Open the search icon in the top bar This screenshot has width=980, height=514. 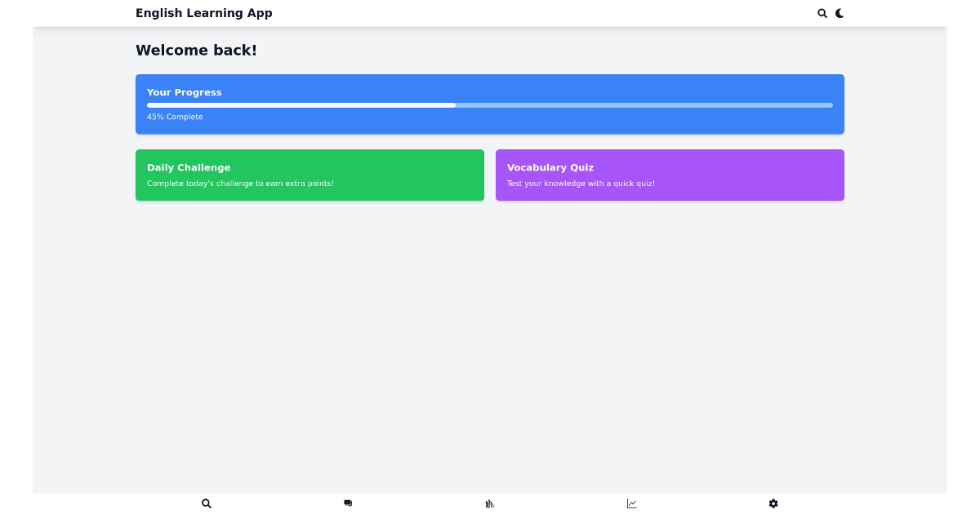822,13
